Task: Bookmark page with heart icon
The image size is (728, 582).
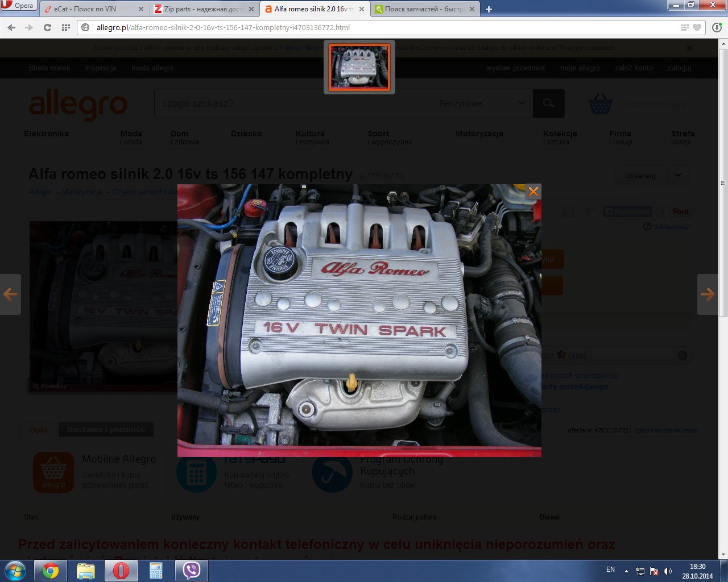Action: coord(697,27)
